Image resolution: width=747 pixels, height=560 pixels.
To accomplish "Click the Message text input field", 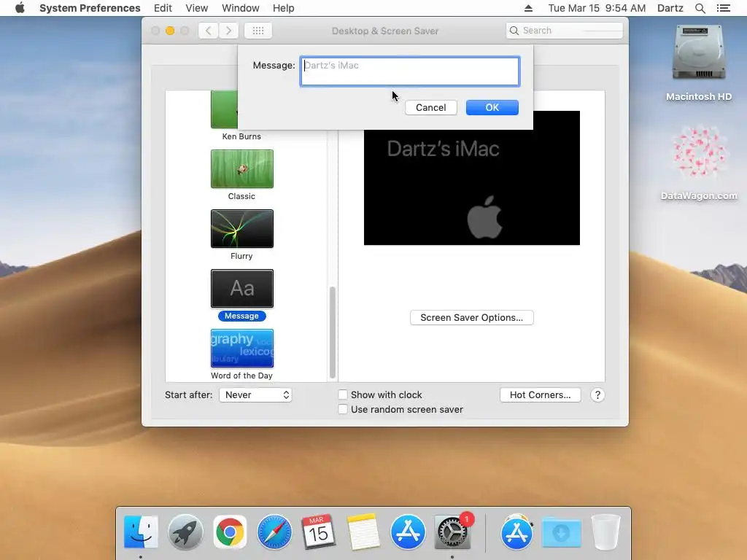I will [410, 71].
